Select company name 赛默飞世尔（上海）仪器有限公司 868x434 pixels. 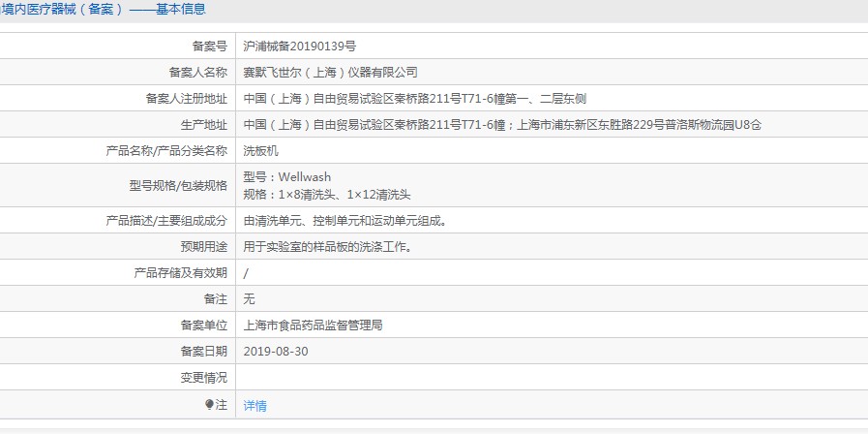tap(331, 73)
